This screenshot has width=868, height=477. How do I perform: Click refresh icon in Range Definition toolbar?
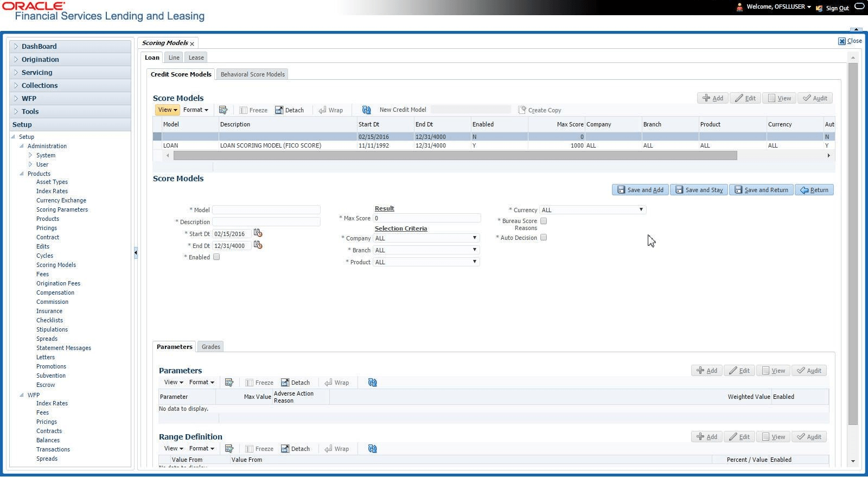(372, 449)
